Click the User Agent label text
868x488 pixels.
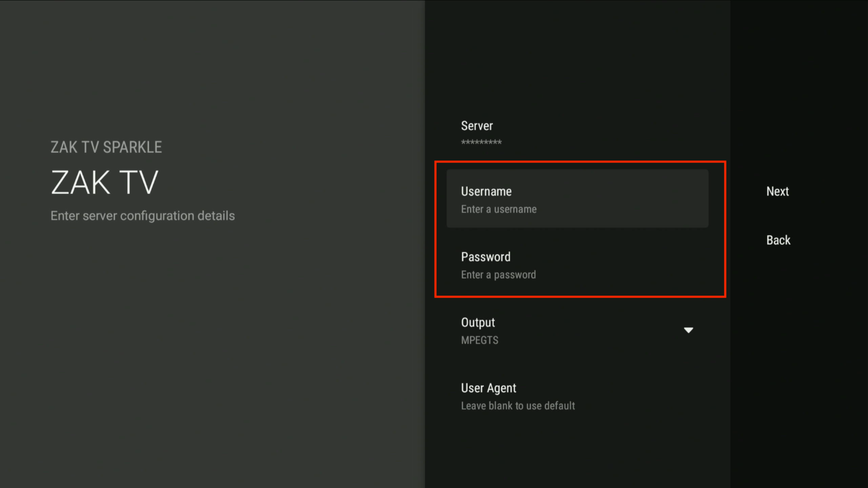pos(488,388)
